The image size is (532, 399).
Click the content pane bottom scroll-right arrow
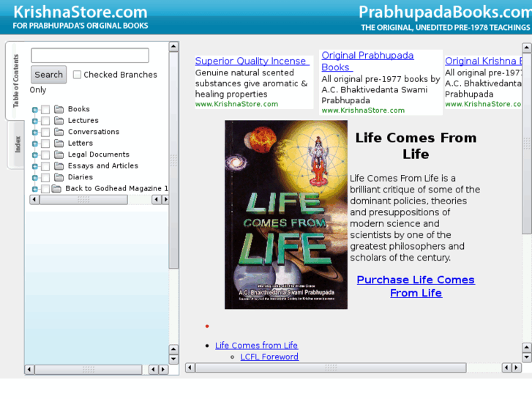click(x=517, y=368)
